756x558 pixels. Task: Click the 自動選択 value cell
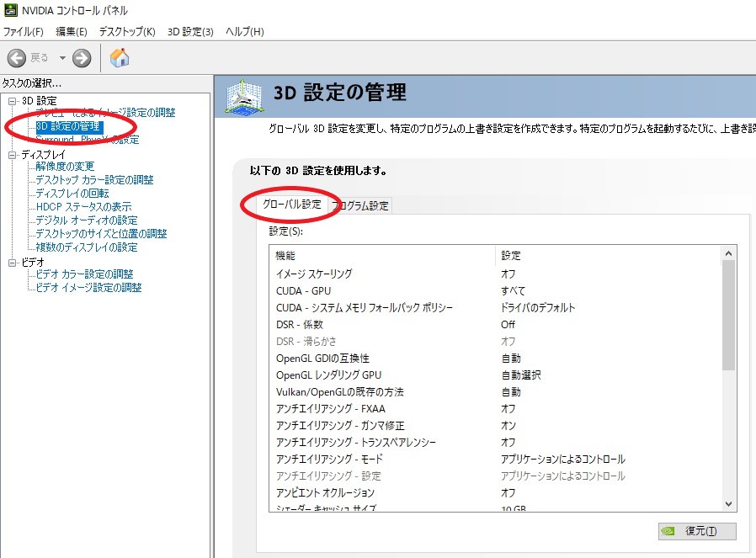pyautogui.click(x=521, y=375)
